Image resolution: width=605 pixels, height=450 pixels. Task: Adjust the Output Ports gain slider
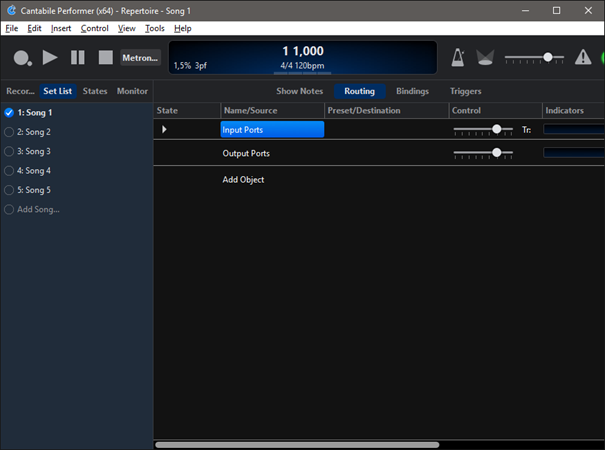tap(483, 153)
